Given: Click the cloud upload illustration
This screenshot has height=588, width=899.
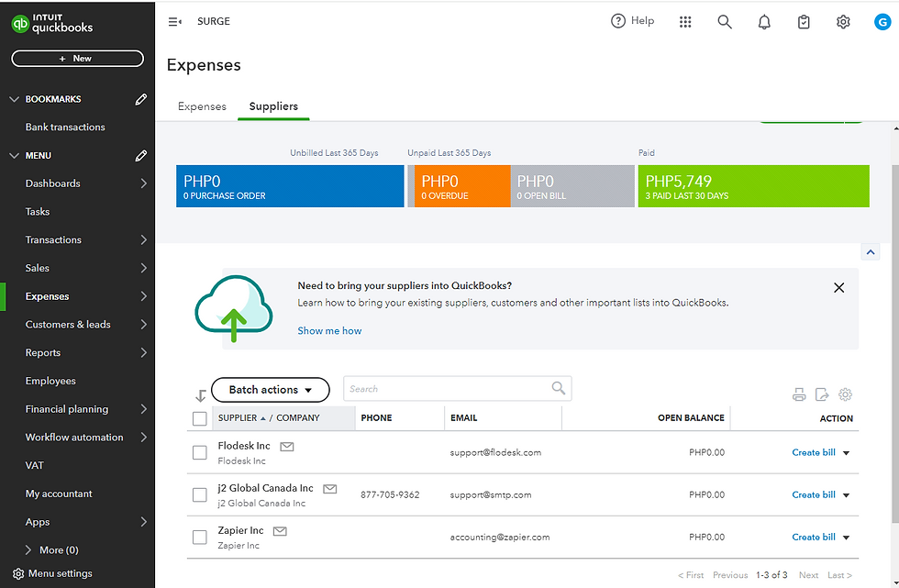Looking at the screenshot, I should [x=233, y=308].
